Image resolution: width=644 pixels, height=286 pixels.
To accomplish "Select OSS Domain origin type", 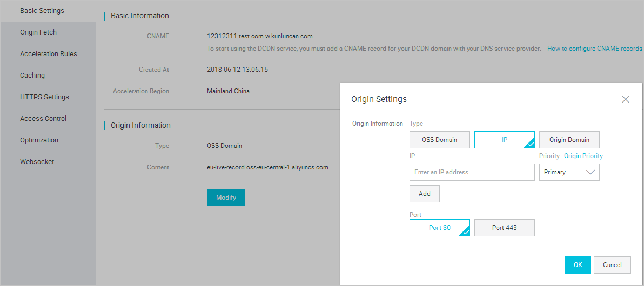I will [439, 140].
